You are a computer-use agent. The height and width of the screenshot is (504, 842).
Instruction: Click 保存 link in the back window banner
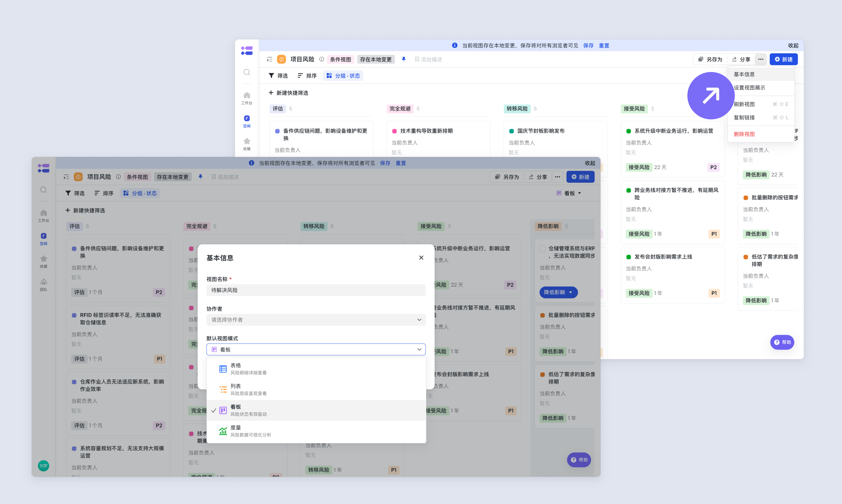(588, 45)
